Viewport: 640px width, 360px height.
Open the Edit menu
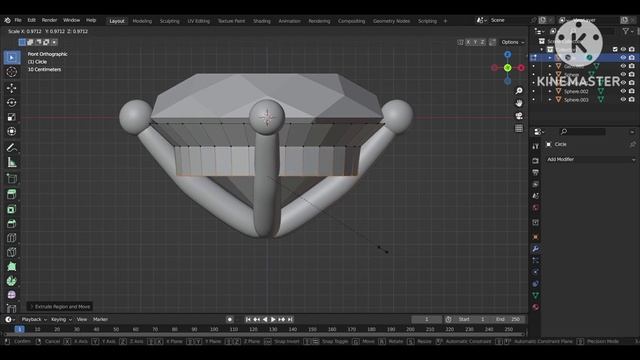click(31, 20)
